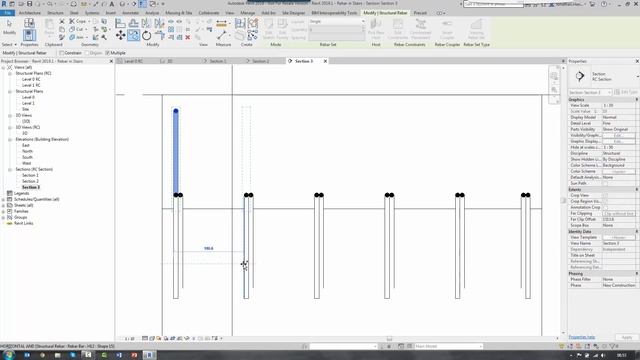Click the Apply button in Properties
The height and width of the screenshot is (360, 640).
627,338
